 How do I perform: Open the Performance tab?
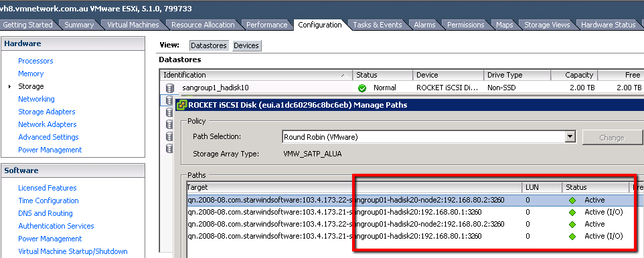click(x=267, y=25)
